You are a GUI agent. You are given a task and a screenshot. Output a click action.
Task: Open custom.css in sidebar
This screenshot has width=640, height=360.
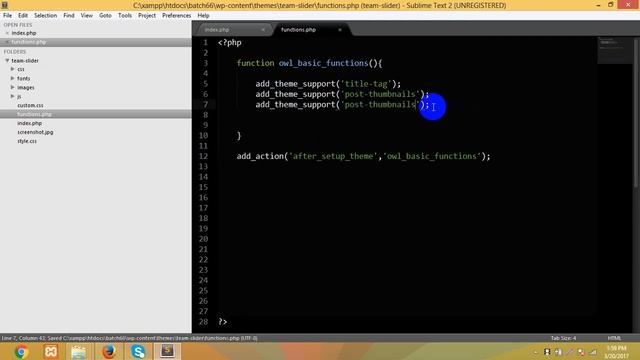(x=30, y=105)
